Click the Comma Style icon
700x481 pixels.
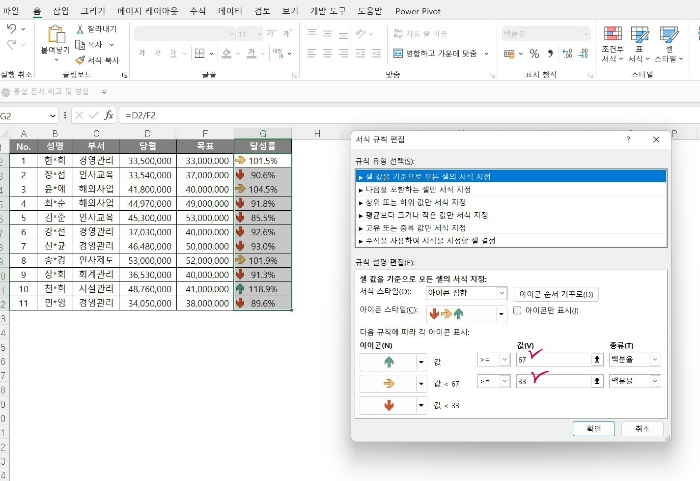[x=550, y=54]
